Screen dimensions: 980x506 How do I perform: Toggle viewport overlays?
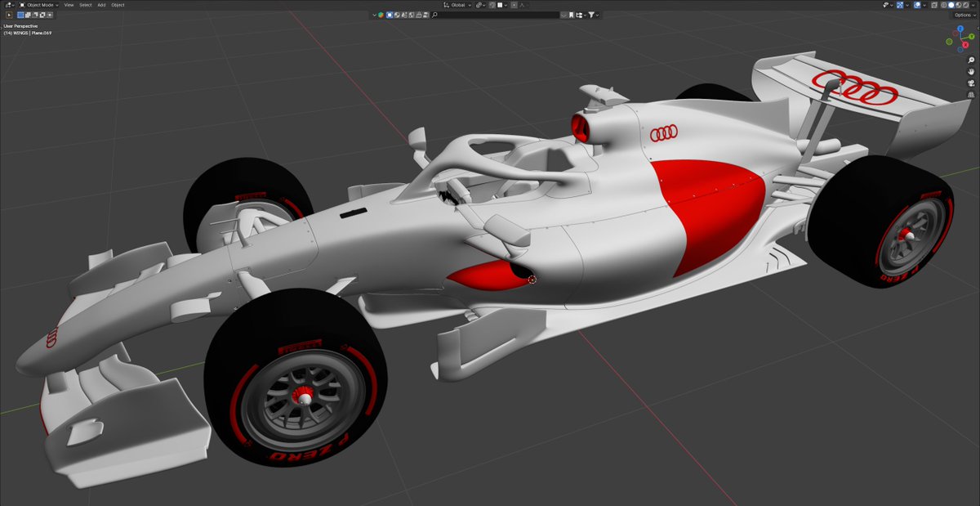point(917,5)
